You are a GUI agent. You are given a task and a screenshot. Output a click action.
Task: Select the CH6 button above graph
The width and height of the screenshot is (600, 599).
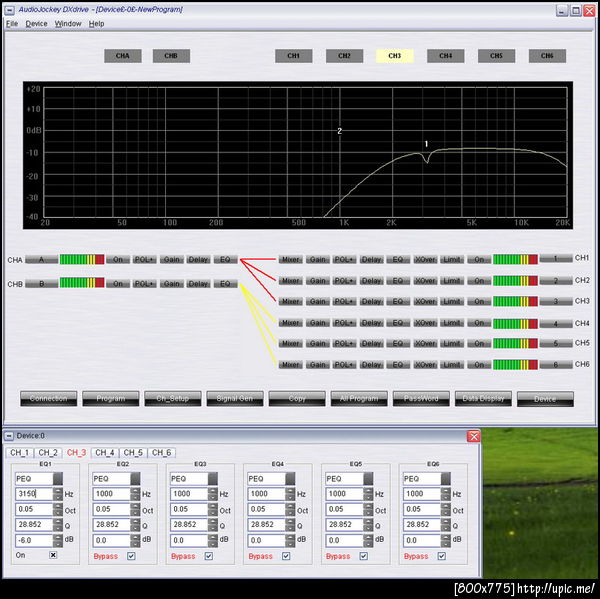coord(547,56)
